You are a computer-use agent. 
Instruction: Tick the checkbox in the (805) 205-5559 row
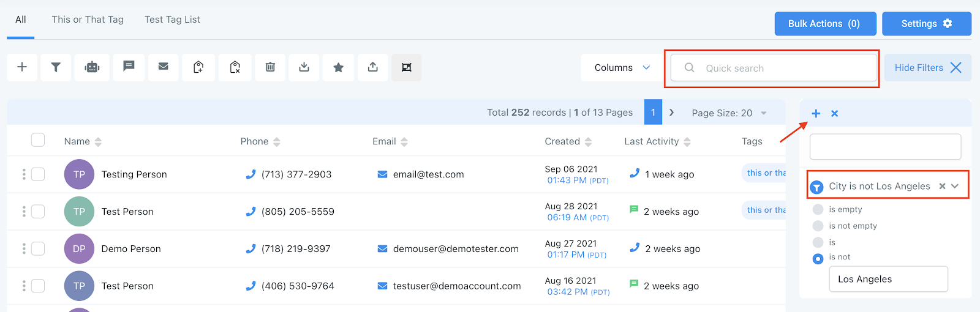tap(38, 212)
